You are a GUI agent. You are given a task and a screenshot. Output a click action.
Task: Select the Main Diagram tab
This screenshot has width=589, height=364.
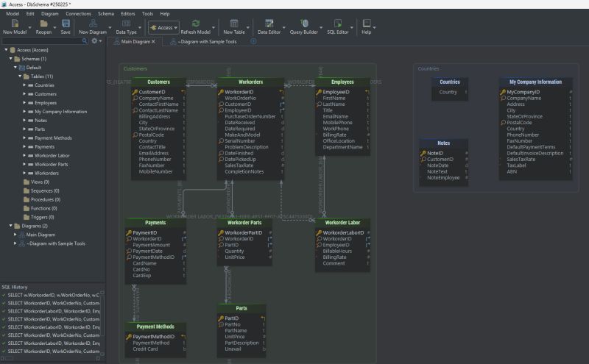[x=135, y=42]
